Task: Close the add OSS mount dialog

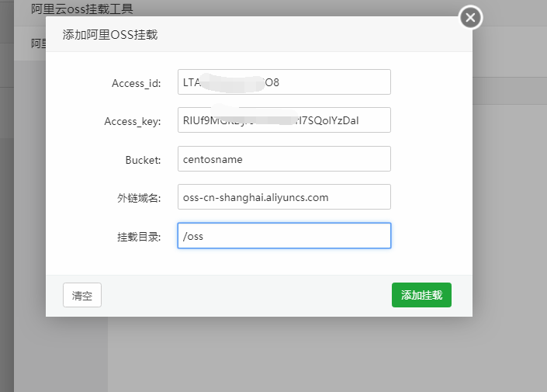Action: tap(471, 17)
